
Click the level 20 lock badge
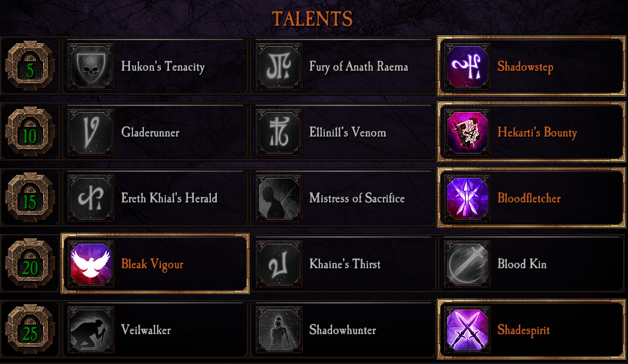(x=29, y=264)
